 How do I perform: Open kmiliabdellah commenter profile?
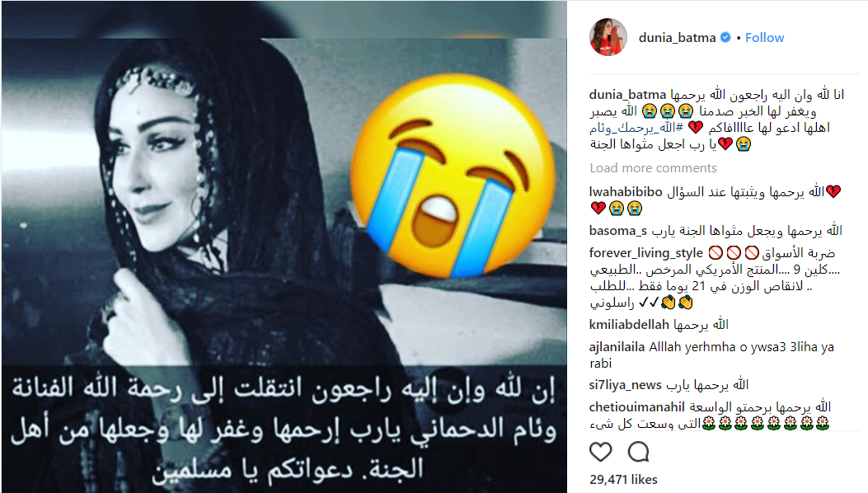tap(630, 325)
